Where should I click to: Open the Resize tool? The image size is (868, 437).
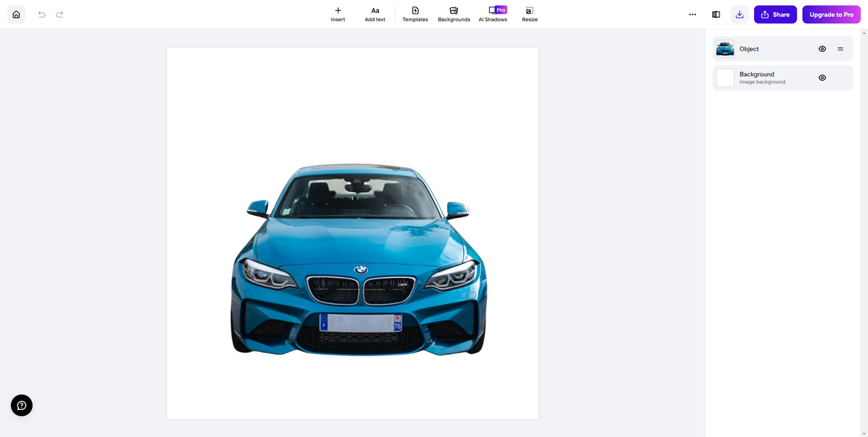tap(530, 14)
